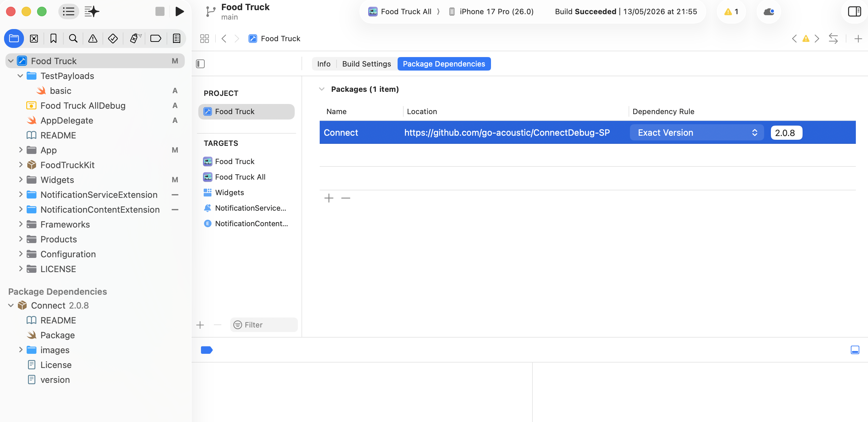Open the Project navigator folder icon

click(14, 38)
